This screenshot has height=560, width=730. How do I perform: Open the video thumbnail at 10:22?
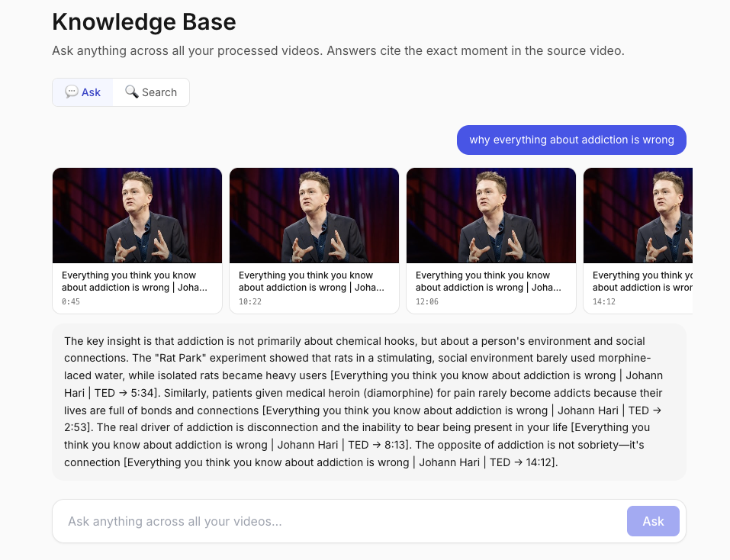coord(314,215)
